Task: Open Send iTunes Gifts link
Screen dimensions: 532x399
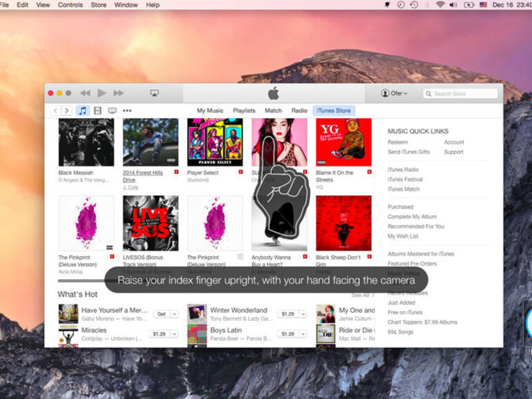Action: tap(408, 152)
